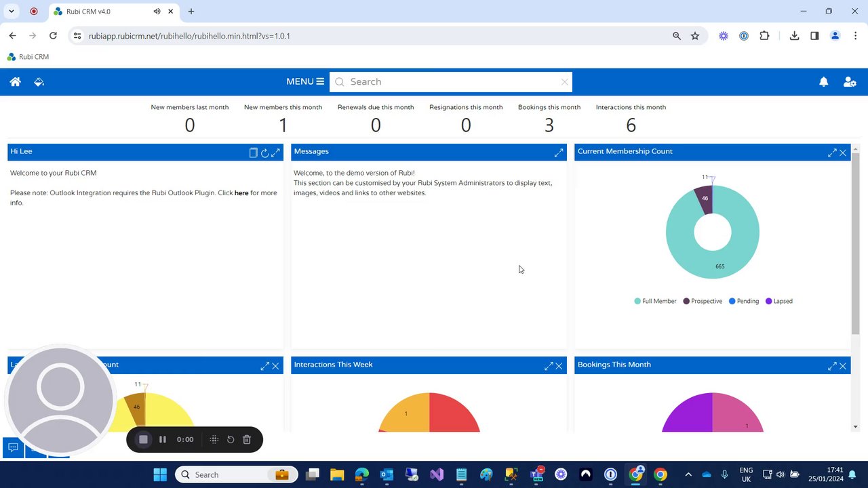Open the Windows Start menu
Image resolution: width=868 pixels, height=488 pixels.
(160, 474)
